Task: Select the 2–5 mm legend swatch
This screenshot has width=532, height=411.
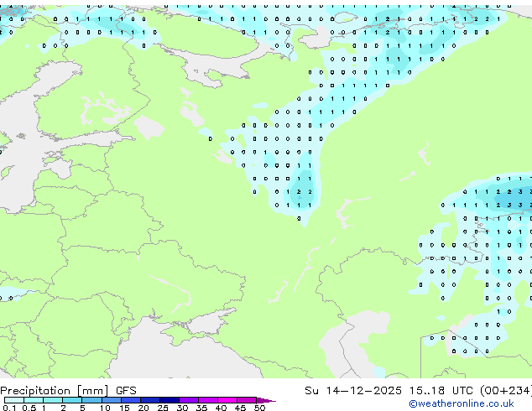Action: tap(72, 400)
